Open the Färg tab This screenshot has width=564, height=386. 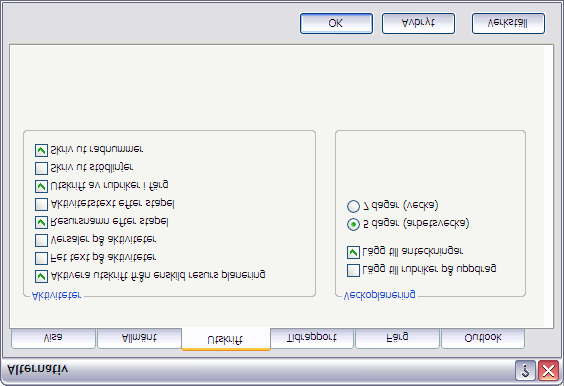point(397,339)
